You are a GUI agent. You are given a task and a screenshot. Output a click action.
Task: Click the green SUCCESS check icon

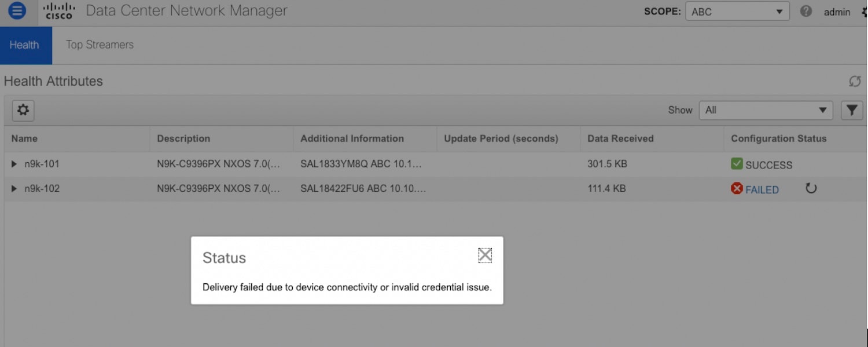click(737, 164)
